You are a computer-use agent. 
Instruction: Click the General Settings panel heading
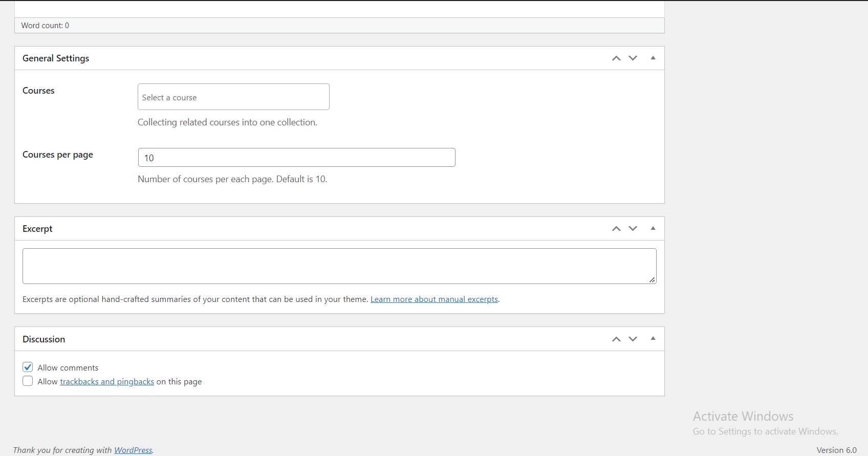[56, 58]
